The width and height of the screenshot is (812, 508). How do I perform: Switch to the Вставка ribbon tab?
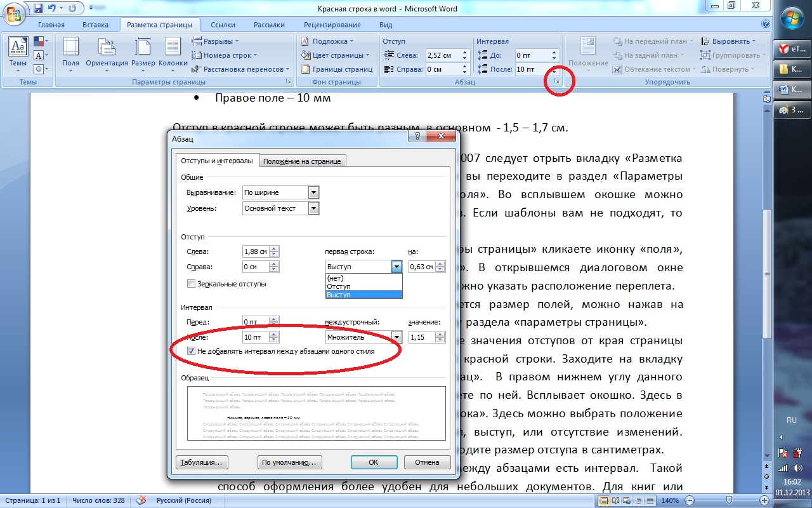click(95, 25)
